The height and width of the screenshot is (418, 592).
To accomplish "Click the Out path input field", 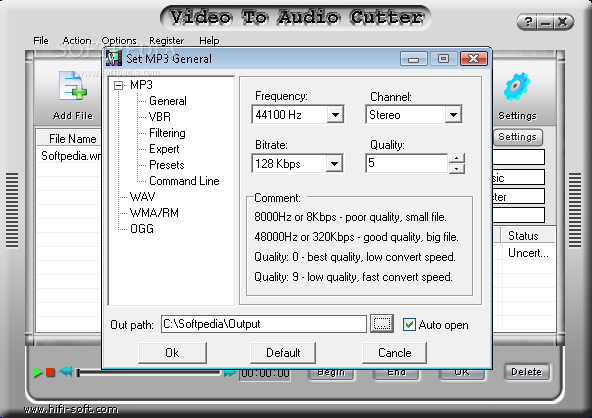I will 264,324.
